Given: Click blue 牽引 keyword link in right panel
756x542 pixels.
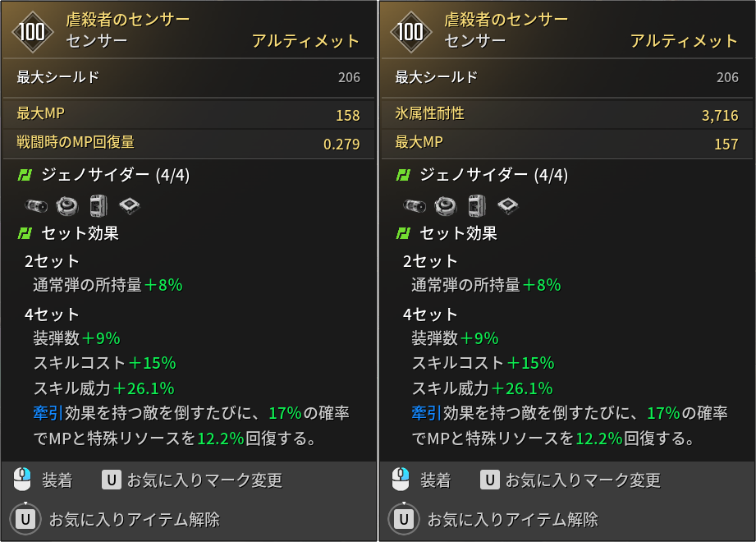Looking at the screenshot, I should pyautogui.click(x=426, y=413).
